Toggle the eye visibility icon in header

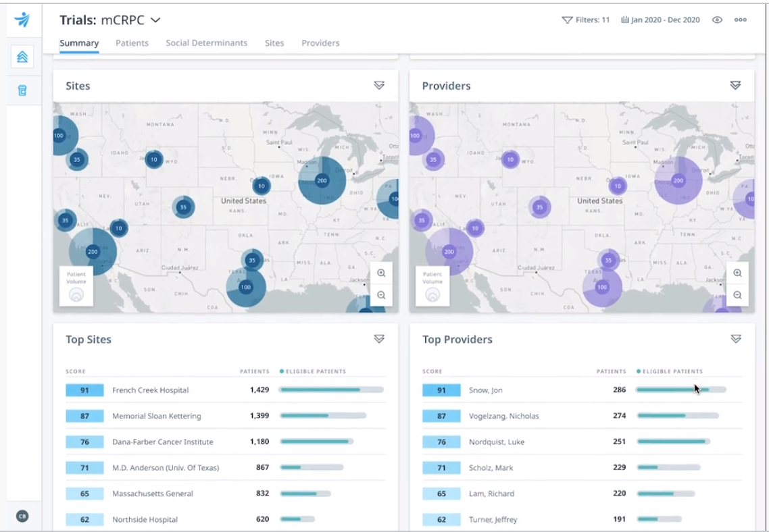click(717, 20)
